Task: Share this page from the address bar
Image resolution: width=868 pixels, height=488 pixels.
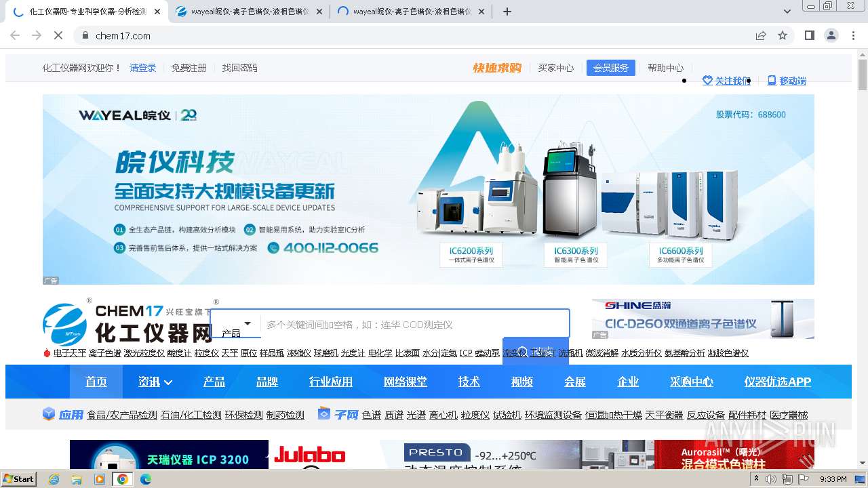Action: pos(761,35)
